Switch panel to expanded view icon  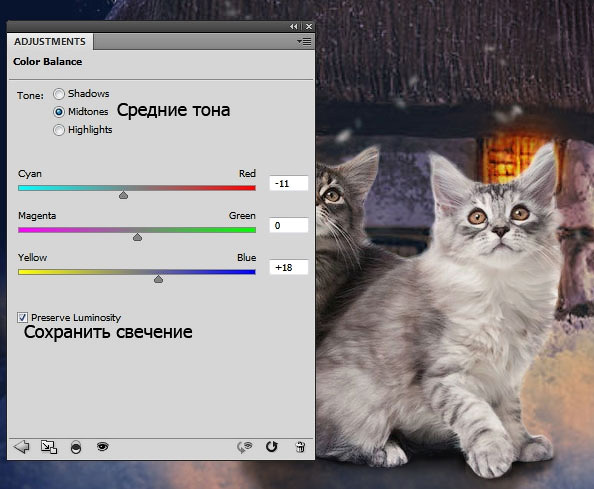tap(49, 447)
